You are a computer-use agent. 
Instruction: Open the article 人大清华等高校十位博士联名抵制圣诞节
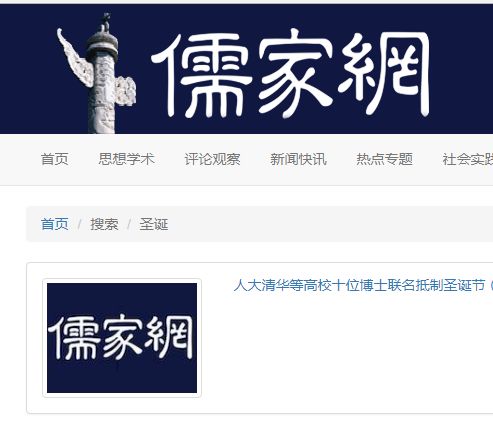point(359,285)
